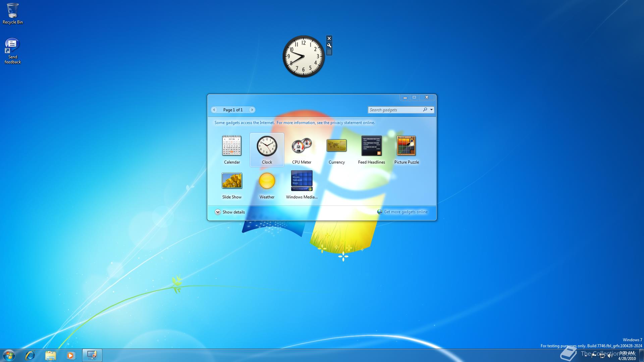Image resolution: width=644 pixels, height=362 pixels.
Task: Open the Start menu orb
Action: point(9,355)
